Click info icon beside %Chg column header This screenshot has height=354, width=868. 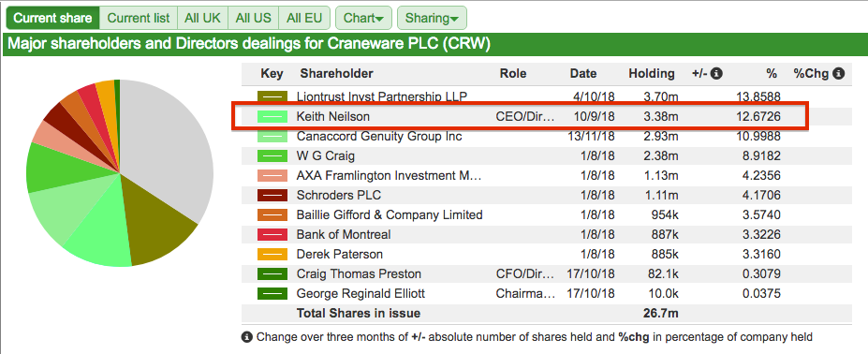839,73
